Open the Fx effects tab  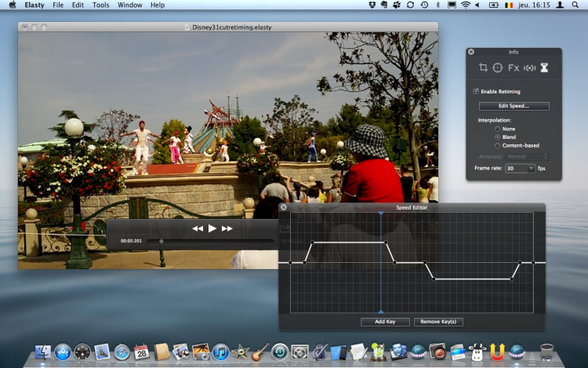pyautogui.click(x=514, y=68)
